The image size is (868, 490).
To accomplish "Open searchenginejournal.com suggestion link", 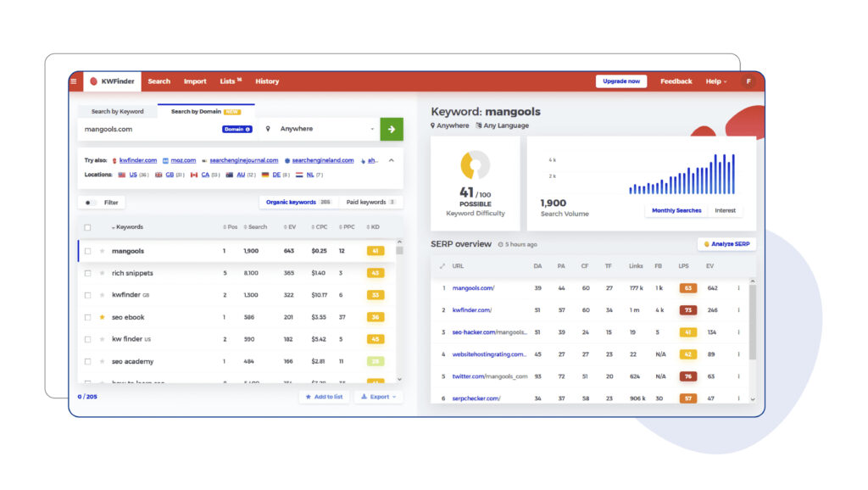I will coord(243,160).
